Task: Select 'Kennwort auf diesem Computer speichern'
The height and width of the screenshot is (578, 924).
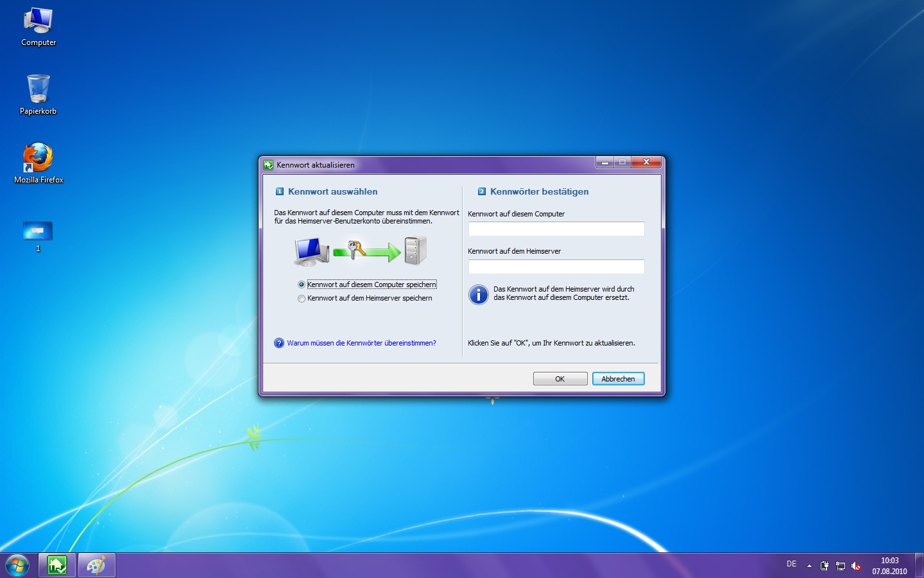Action: coord(302,285)
